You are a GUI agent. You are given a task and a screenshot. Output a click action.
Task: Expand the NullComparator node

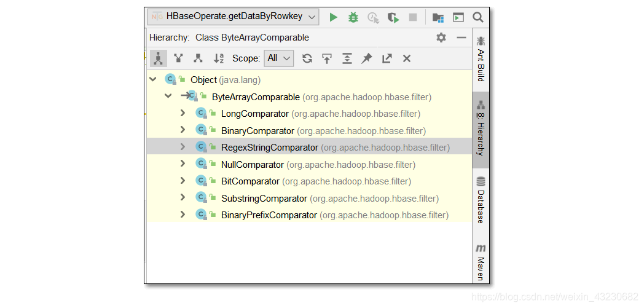183,164
